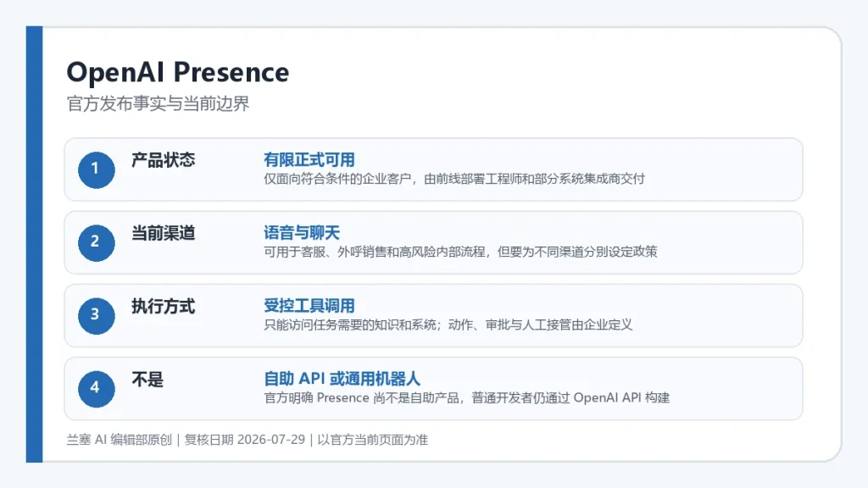This screenshot has height=488, width=868.
Task: Click the footer date "复核日期 2026-07-29"
Action: click(245, 440)
